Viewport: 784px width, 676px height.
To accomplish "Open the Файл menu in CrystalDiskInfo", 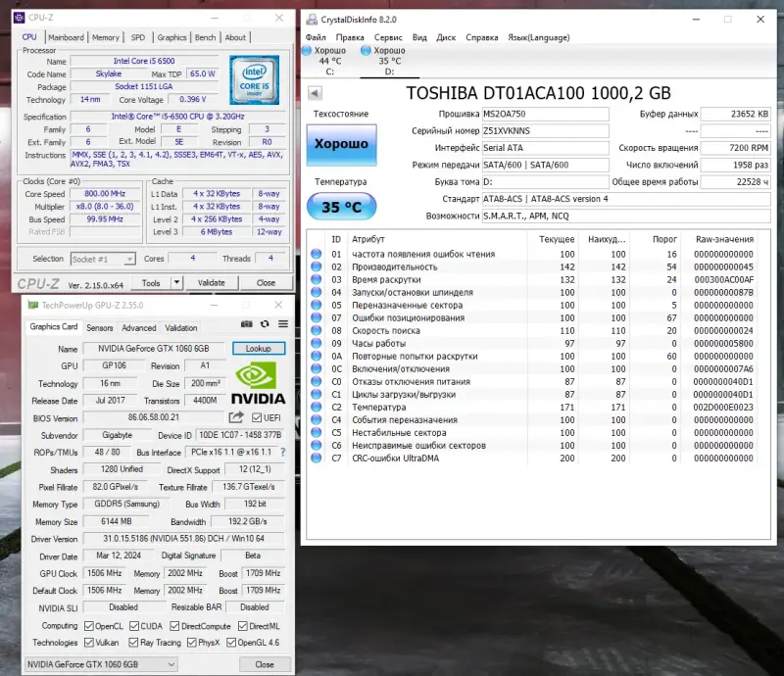I will [x=316, y=37].
